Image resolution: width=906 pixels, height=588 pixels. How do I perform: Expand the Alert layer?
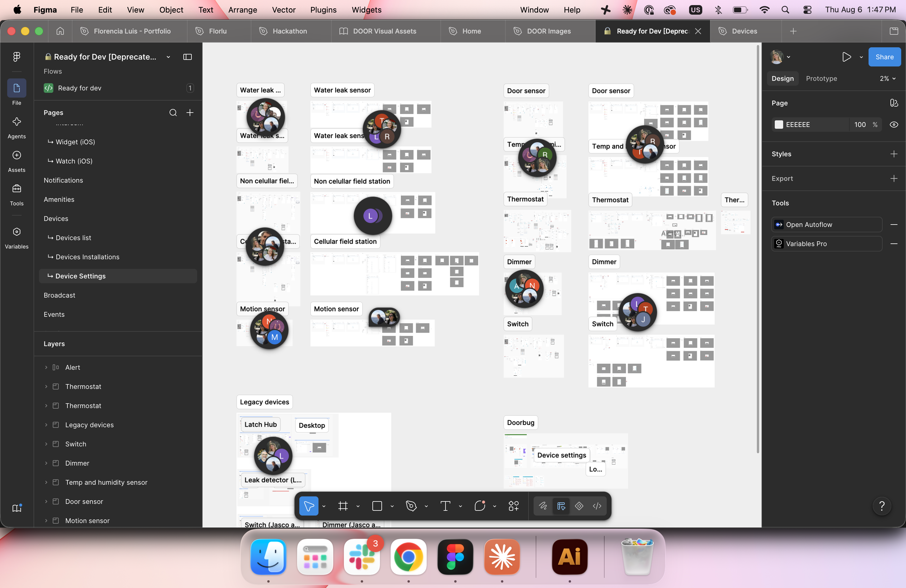(x=46, y=367)
